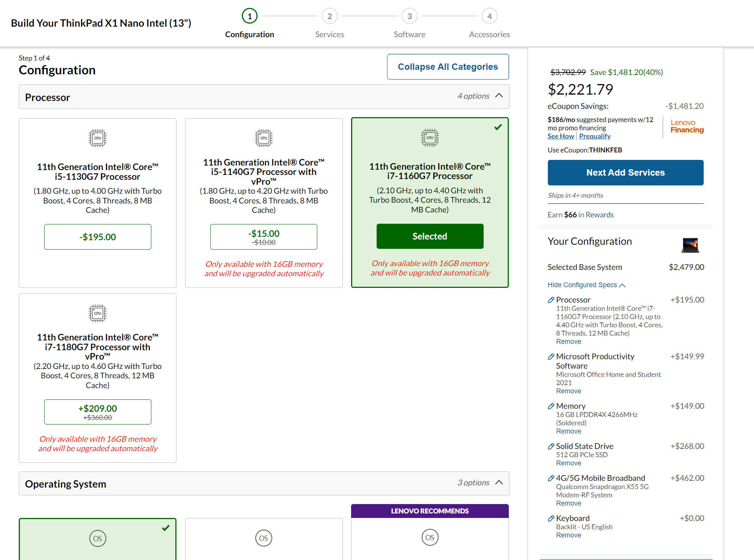This screenshot has height=560, width=754.
Task: Click Next Add Services button
Action: (x=626, y=173)
